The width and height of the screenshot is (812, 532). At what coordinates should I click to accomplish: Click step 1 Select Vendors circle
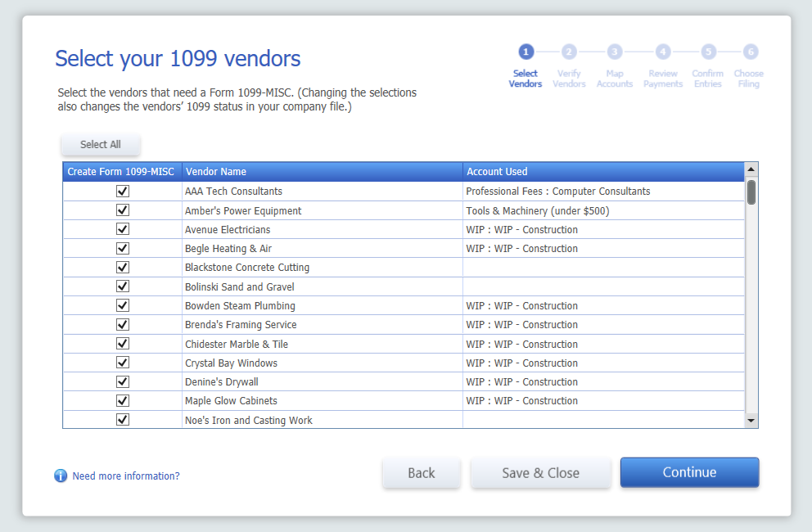(x=526, y=52)
